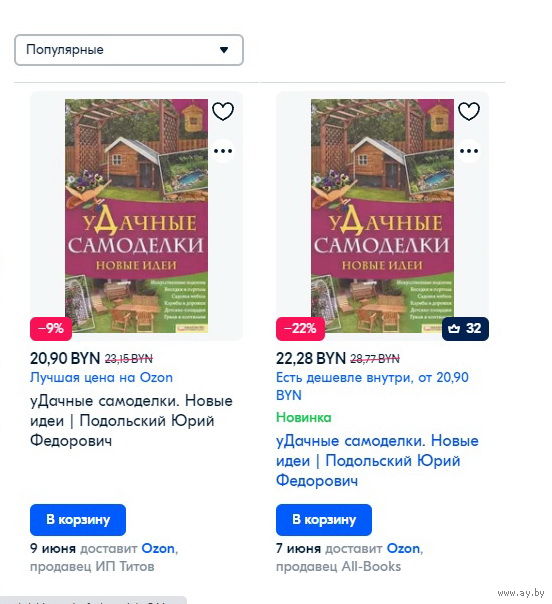Open the first book cover thumbnail
The height and width of the screenshot is (604, 552).
coord(136,216)
